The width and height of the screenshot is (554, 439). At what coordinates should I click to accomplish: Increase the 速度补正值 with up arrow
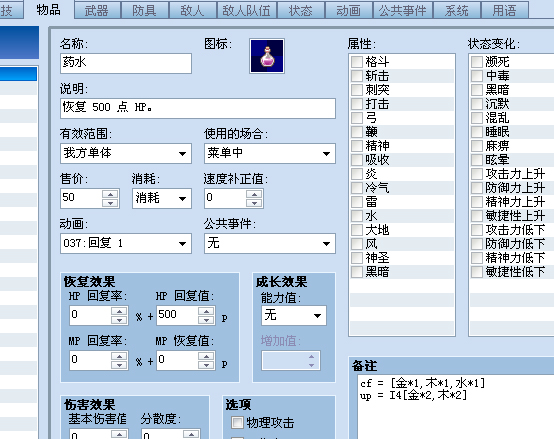pyautogui.click(x=254, y=194)
